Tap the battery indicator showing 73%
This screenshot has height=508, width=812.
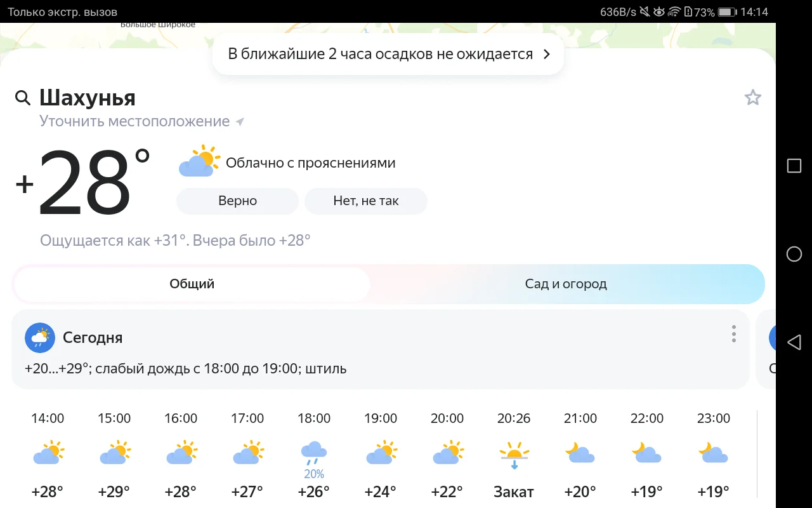coord(725,11)
